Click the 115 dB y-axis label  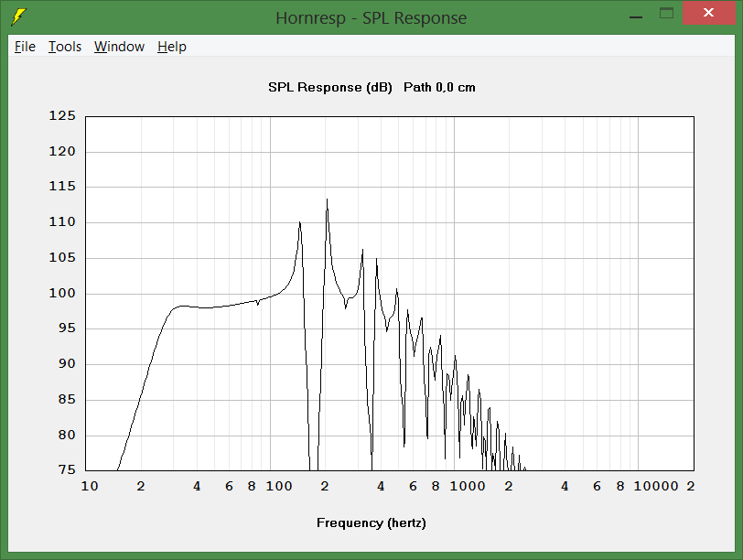[x=62, y=186]
